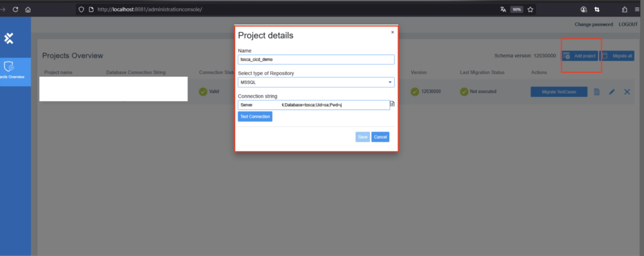The width and height of the screenshot is (644, 256).
Task: Click the Add project button
Action: pos(579,56)
